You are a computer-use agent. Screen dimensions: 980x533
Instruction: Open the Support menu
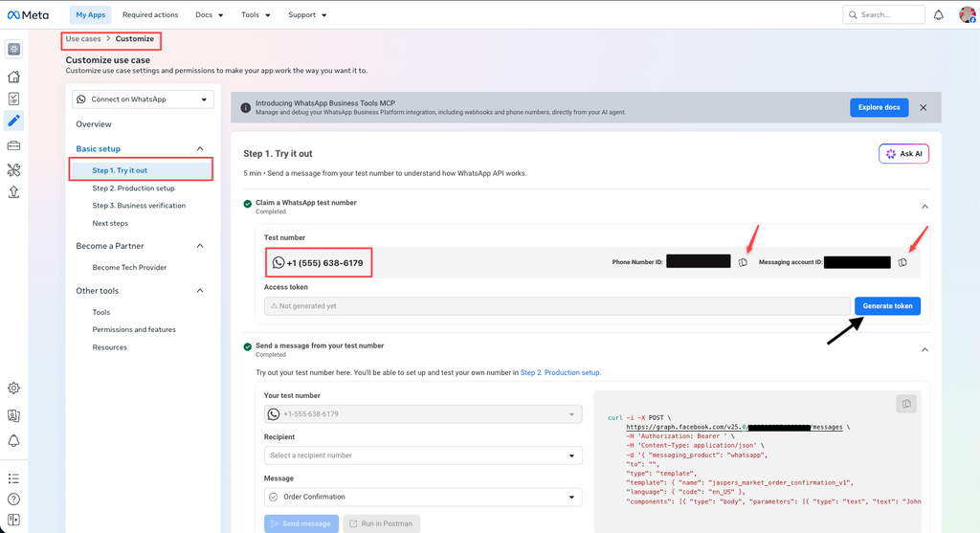click(x=307, y=15)
